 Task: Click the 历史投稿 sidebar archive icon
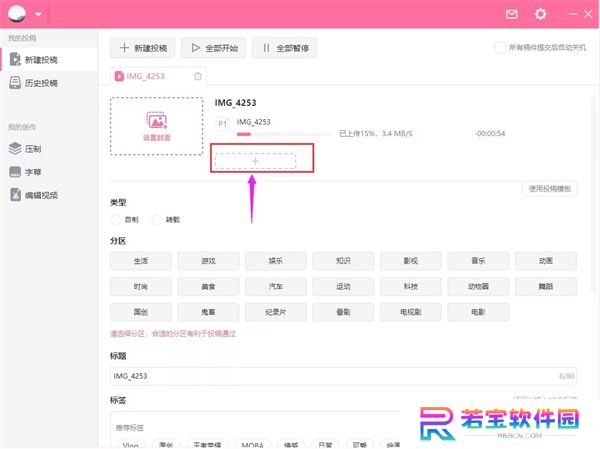(15, 83)
